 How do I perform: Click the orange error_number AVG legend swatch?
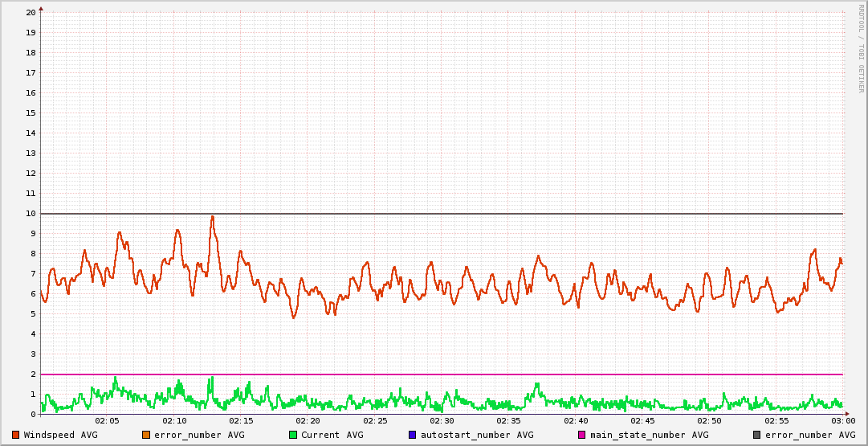point(146,435)
